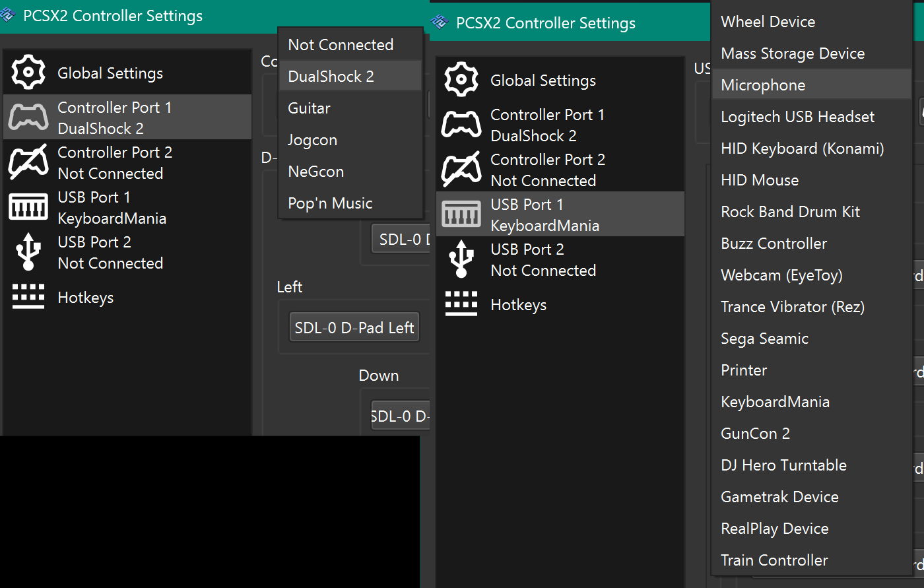The height and width of the screenshot is (588, 924).
Task: Click the keyboard icon for USB Port 1 in left window
Action: coord(28,207)
